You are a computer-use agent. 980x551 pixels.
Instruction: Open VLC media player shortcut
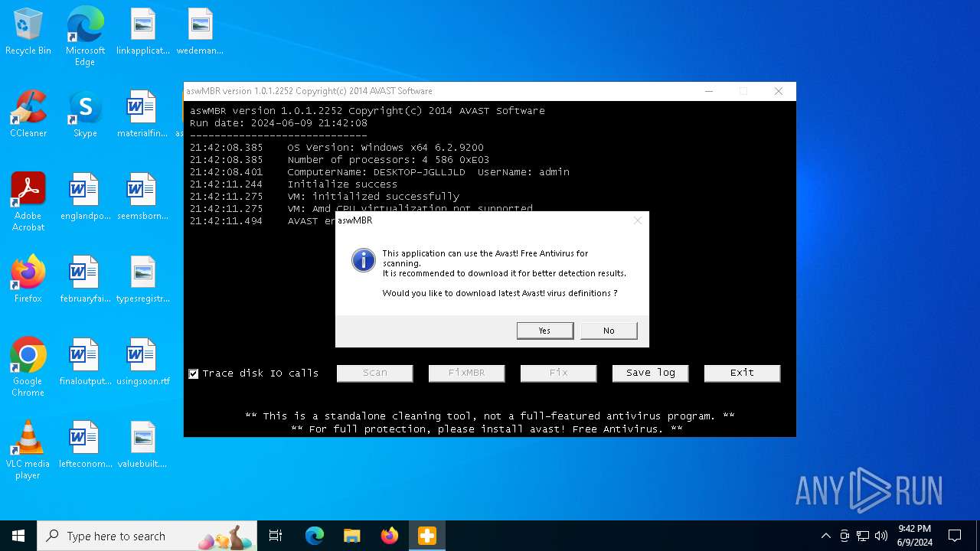(x=28, y=450)
